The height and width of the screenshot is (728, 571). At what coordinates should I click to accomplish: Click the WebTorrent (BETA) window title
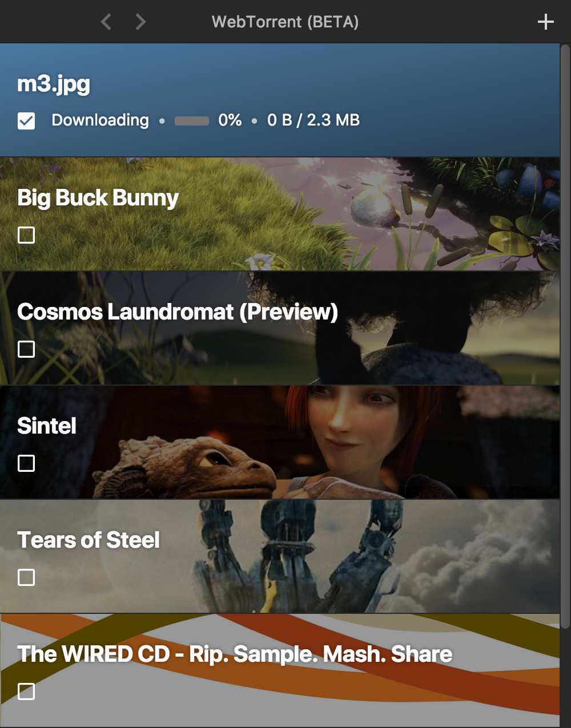pyautogui.click(x=285, y=22)
